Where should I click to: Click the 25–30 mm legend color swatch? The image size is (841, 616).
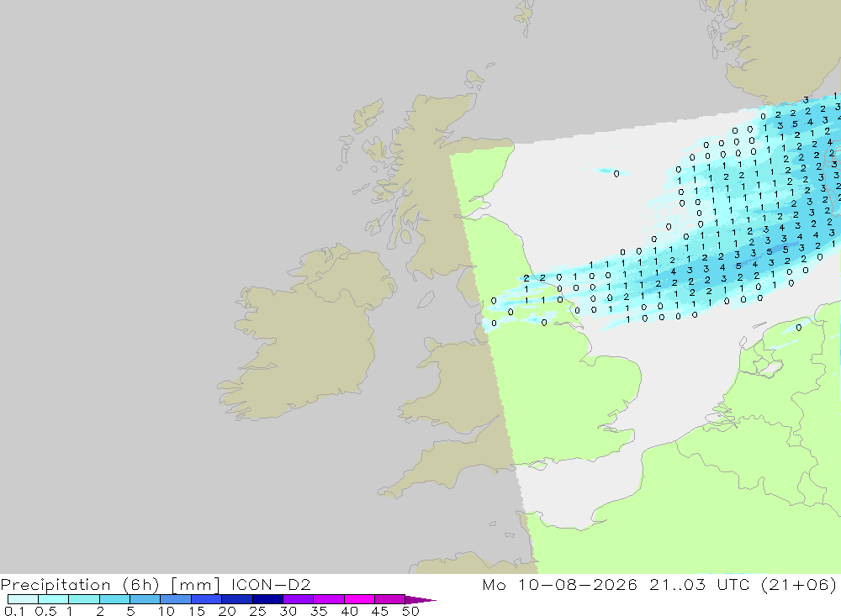[267, 599]
